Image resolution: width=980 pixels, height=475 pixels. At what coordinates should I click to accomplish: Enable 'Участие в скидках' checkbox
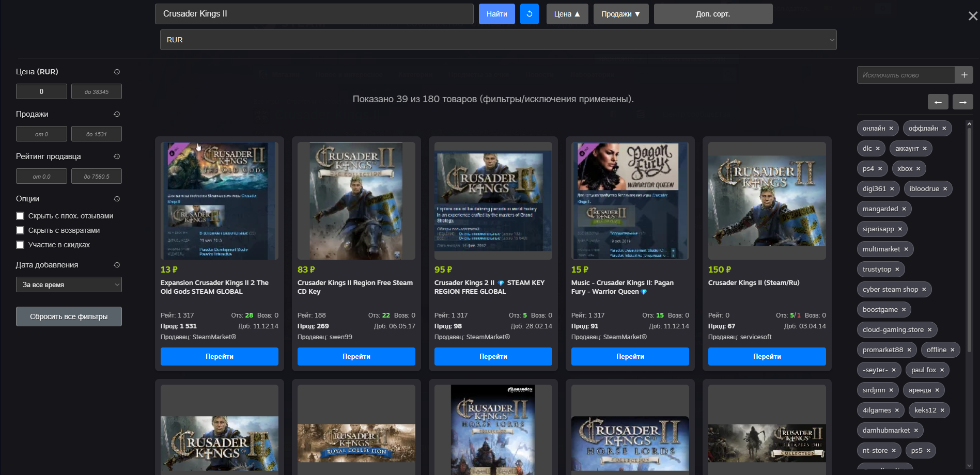pyautogui.click(x=20, y=245)
